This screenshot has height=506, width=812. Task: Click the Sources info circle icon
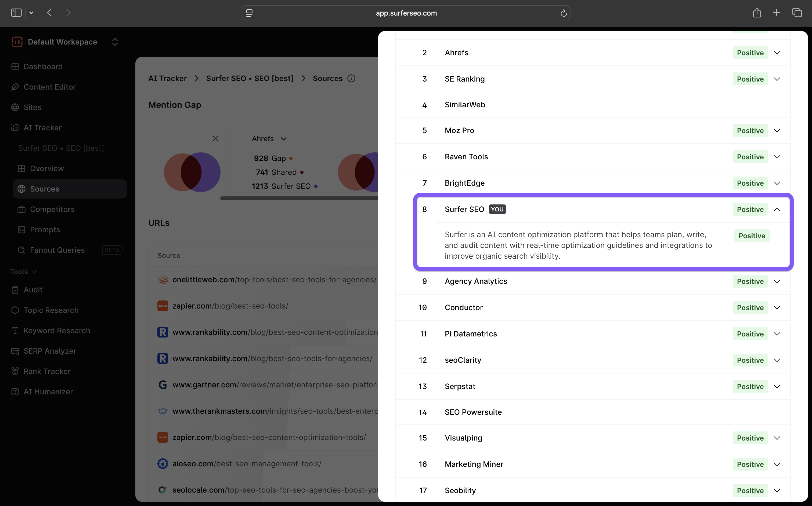[351, 78]
